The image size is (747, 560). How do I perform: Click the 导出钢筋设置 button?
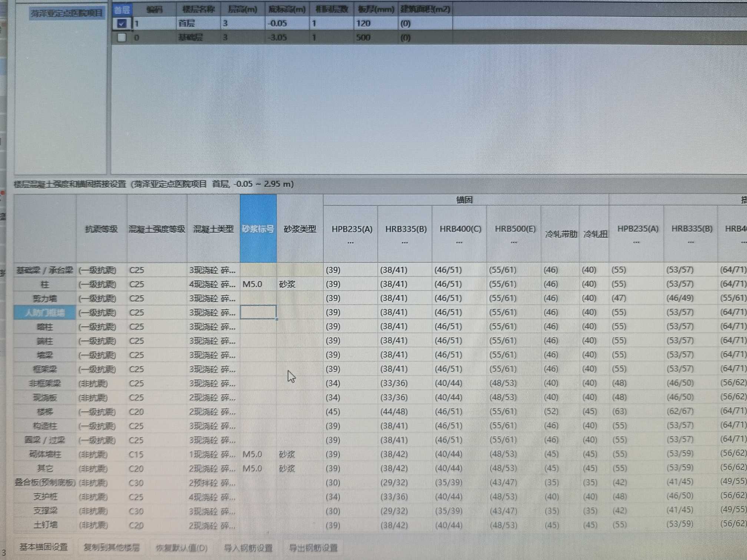tap(313, 548)
